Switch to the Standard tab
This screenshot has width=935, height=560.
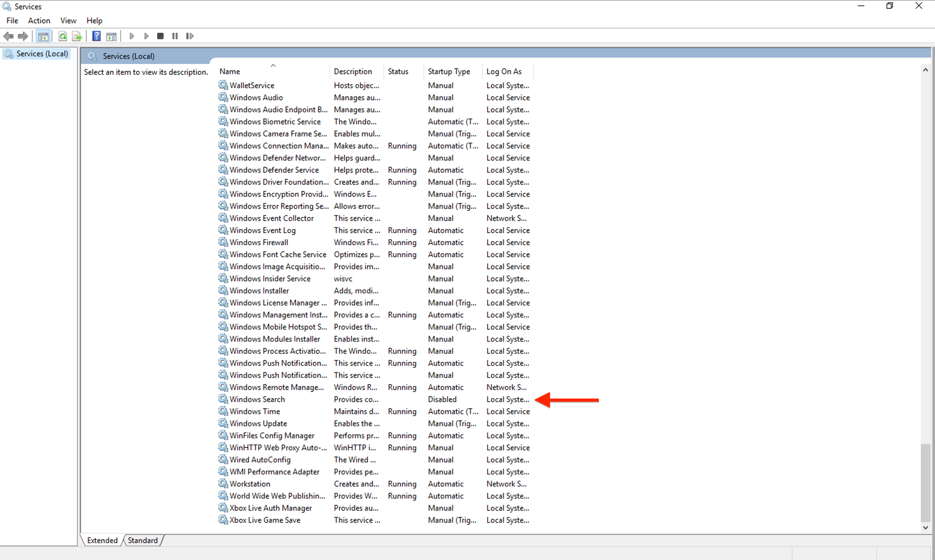[142, 540]
